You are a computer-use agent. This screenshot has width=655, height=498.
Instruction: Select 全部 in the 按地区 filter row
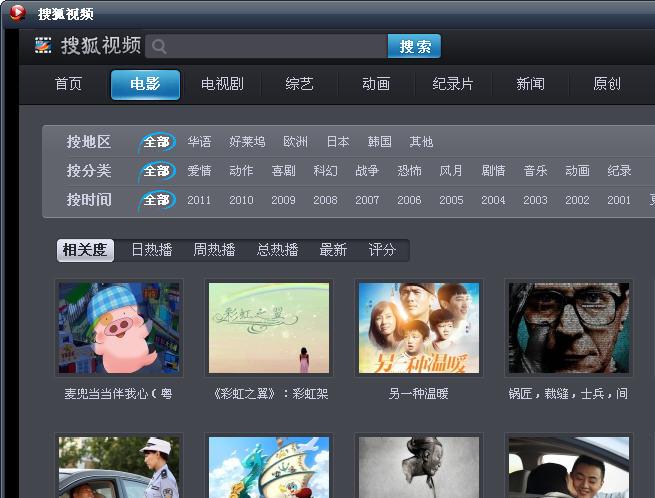pyautogui.click(x=157, y=142)
